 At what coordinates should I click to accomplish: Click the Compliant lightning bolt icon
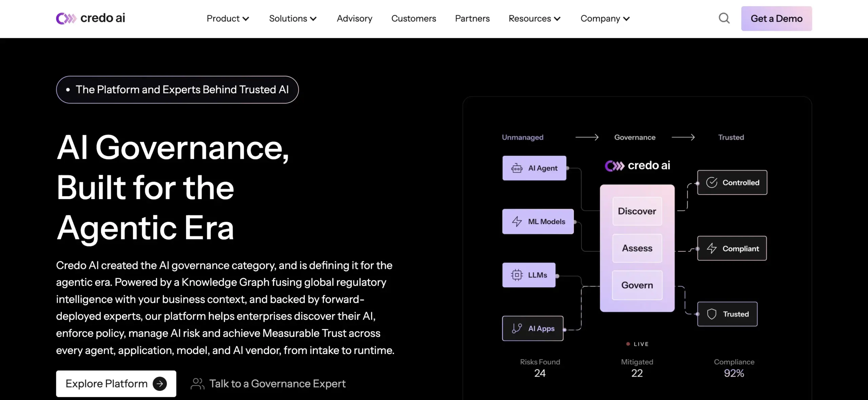pos(712,248)
